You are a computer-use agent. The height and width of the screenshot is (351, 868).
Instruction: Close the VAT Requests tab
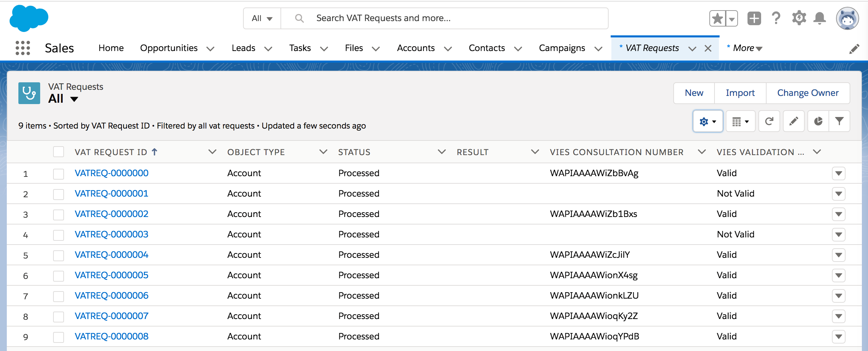point(708,48)
